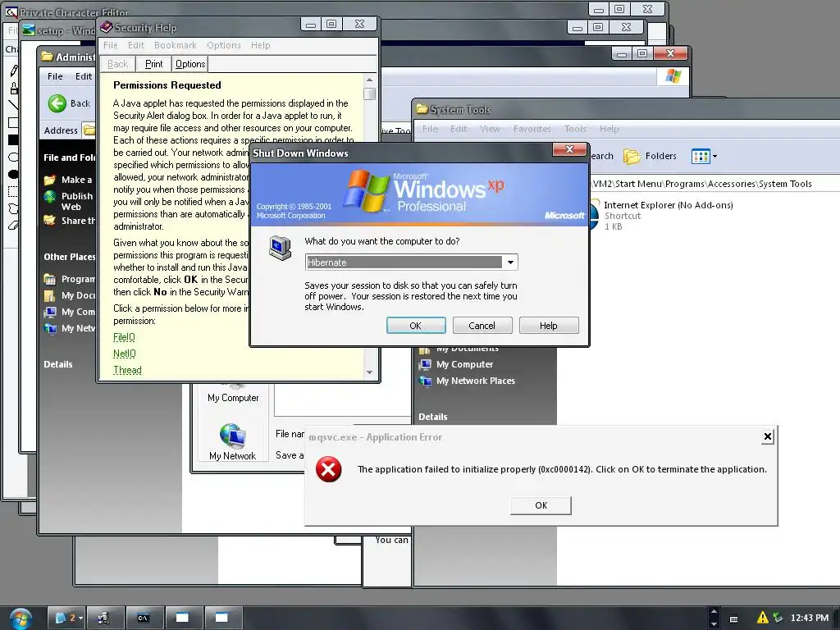Open Help menu in Security Help
Viewport: 840px width, 630px height.
click(260, 45)
